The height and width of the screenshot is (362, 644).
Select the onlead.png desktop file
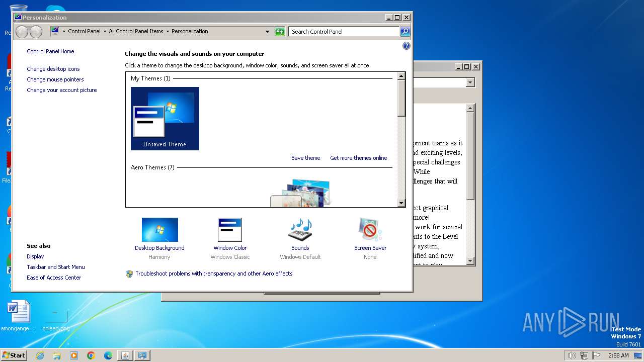56,319
